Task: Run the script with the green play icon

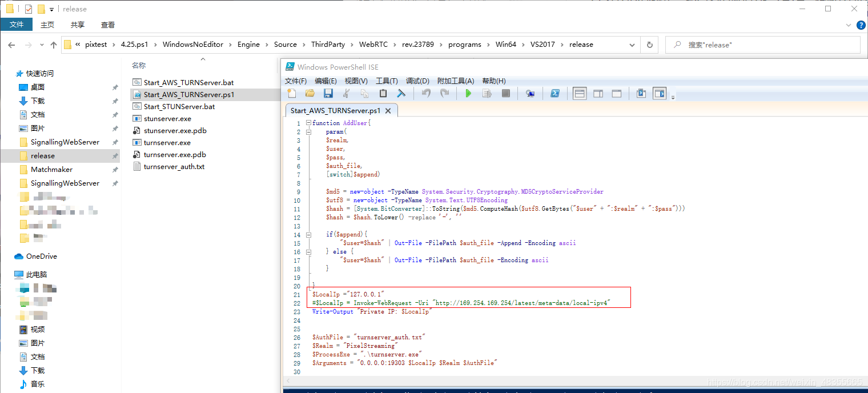Action: [x=468, y=93]
